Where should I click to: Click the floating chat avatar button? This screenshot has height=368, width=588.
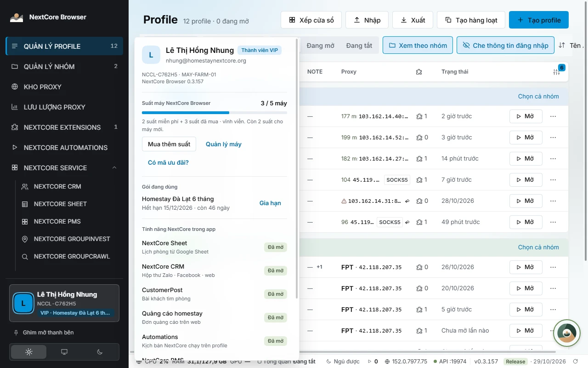tap(566, 333)
